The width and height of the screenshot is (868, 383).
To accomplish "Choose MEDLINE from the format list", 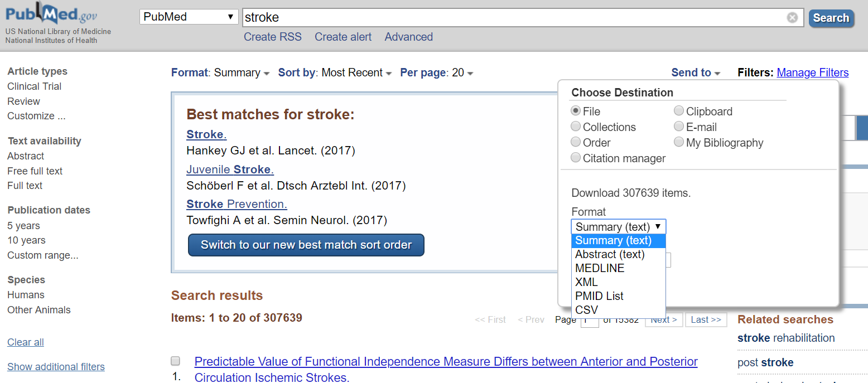I will click(600, 268).
